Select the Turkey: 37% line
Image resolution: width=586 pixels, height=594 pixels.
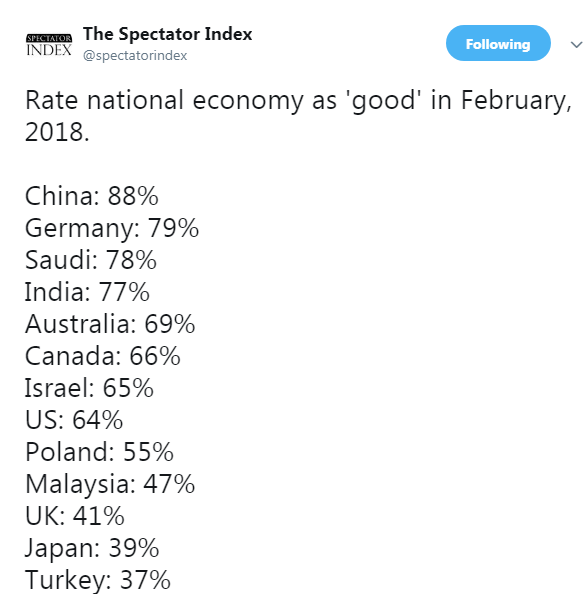(x=98, y=581)
